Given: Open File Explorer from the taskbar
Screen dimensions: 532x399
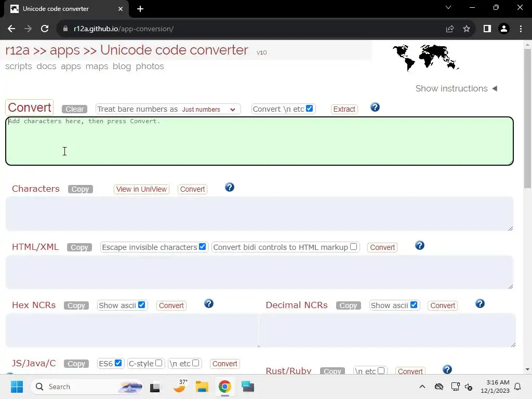Looking at the screenshot, I should 202,387.
